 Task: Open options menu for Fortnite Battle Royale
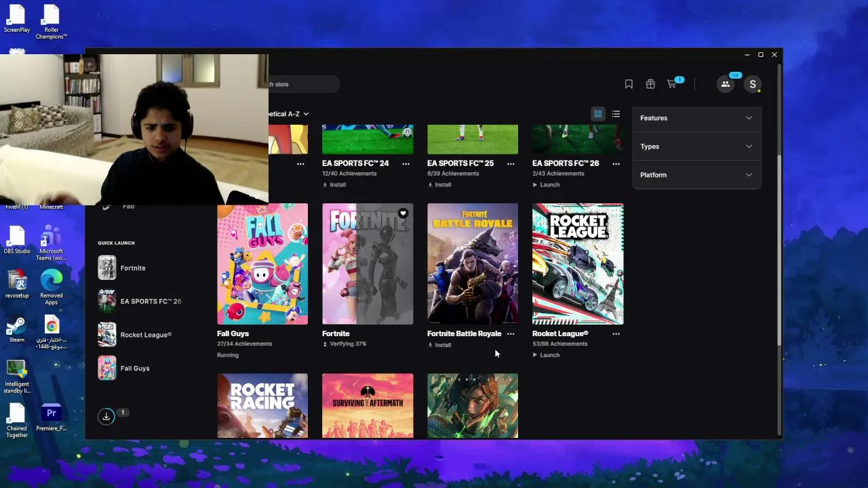[x=511, y=333]
